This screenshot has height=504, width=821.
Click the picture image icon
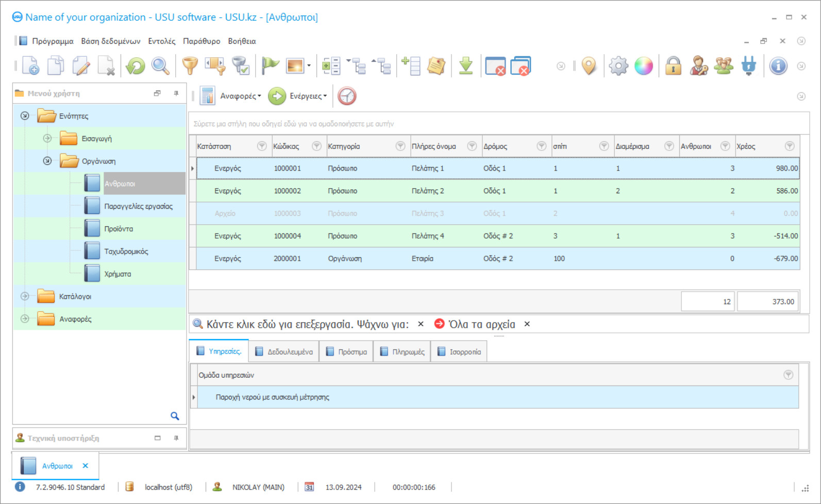coord(295,66)
